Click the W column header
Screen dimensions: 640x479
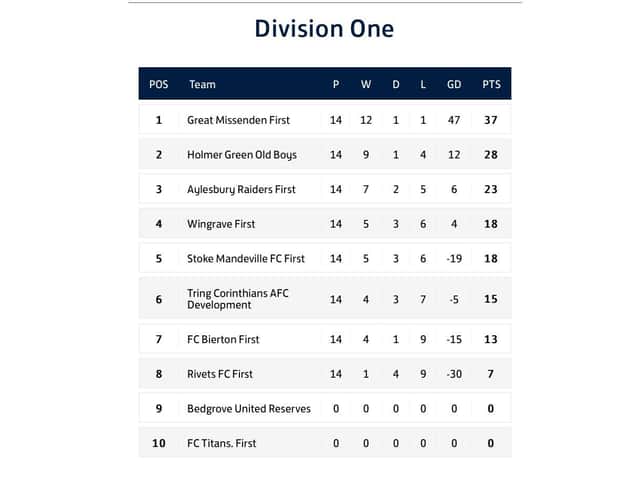point(366,84)
